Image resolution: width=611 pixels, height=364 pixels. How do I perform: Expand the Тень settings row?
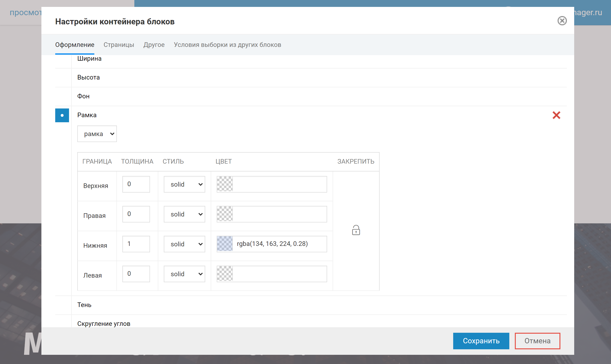84,305
